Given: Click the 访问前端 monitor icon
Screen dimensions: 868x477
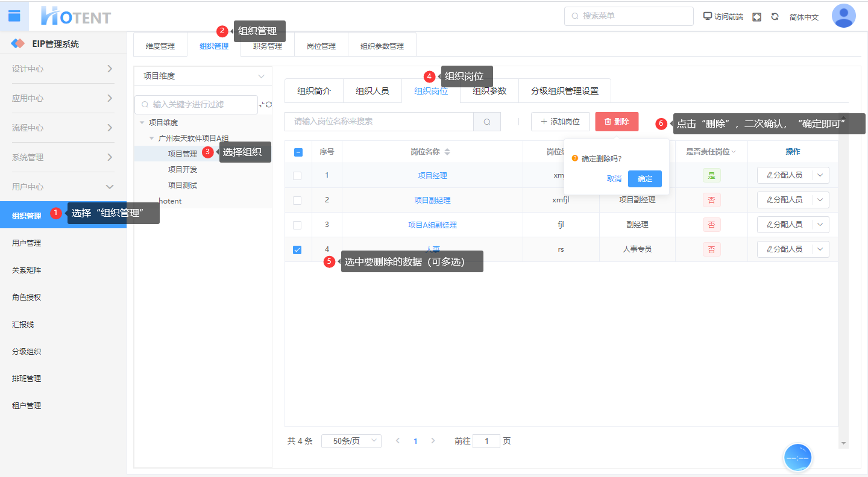Looking at the screenshot, I should (708, 16).
